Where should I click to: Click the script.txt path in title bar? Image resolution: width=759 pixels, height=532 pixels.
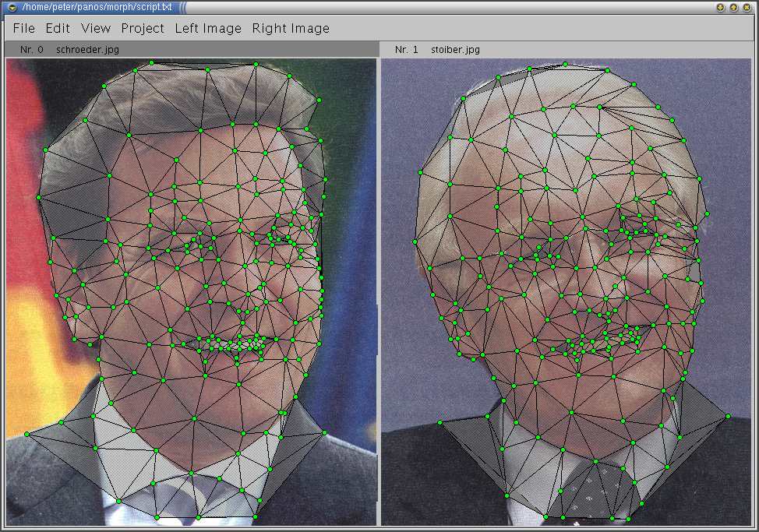[x=97, y=7]
